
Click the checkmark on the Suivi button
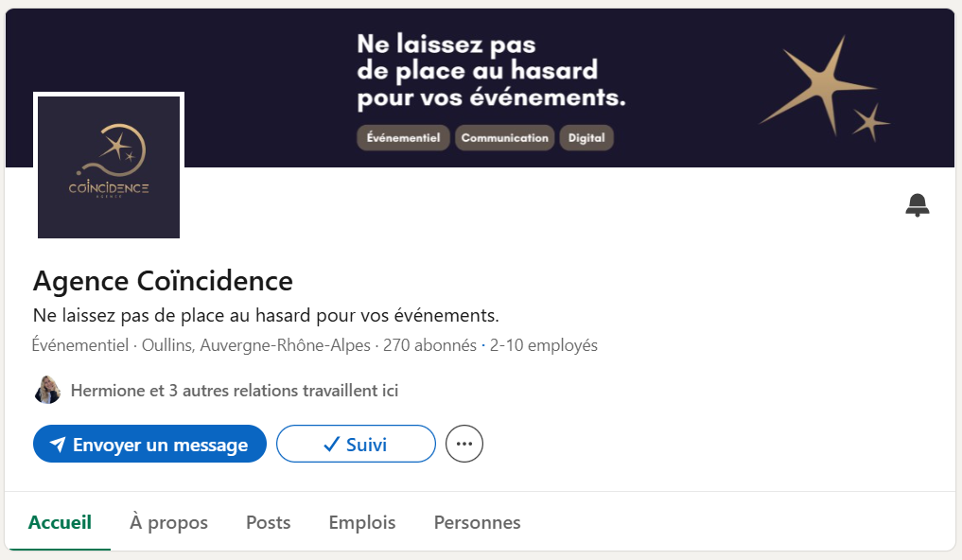(332, 444)
